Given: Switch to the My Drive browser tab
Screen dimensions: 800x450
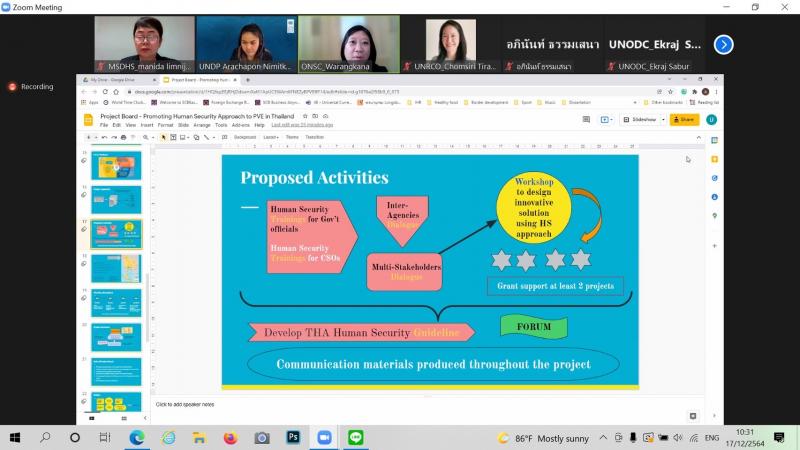Looking at the screenshot, I should pos(119,80).
